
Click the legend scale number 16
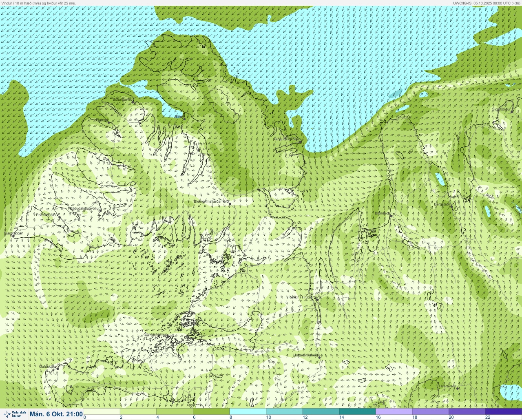tap(378, 417)
